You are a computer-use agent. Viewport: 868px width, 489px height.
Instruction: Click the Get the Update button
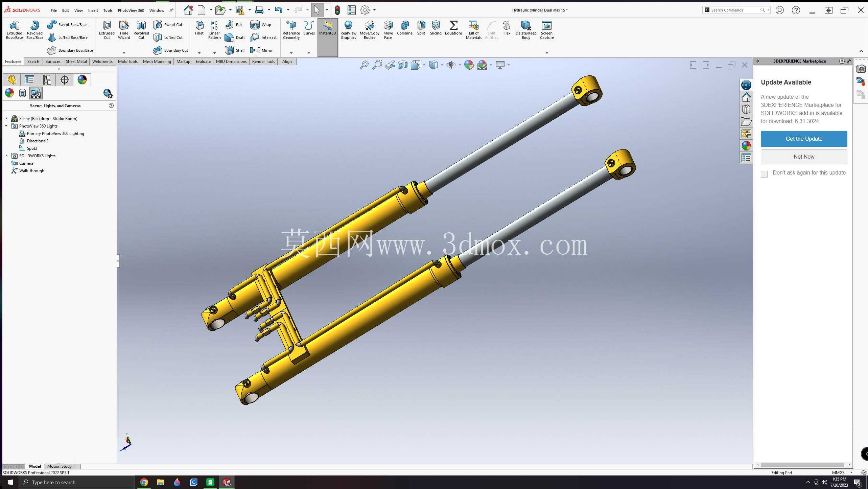pos(804,139)
